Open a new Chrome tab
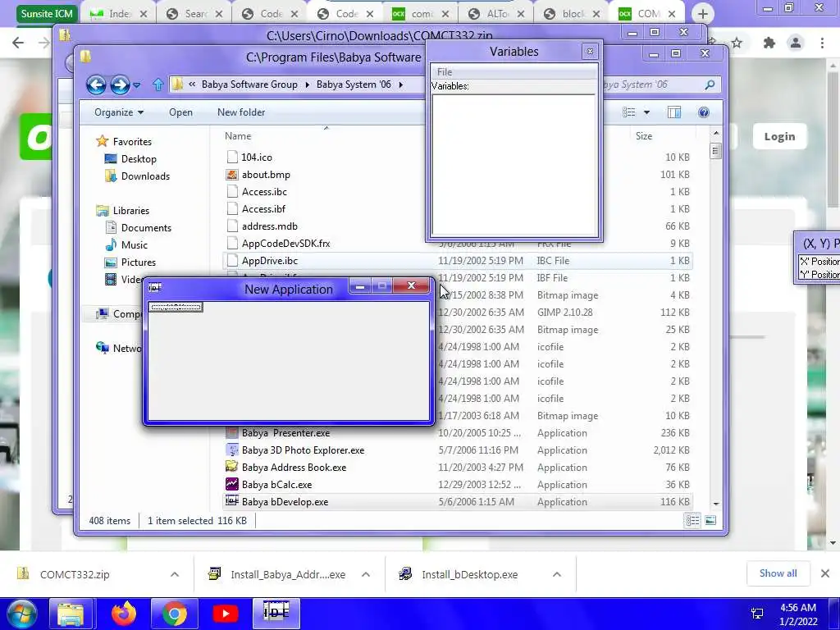 pos(703,14)
